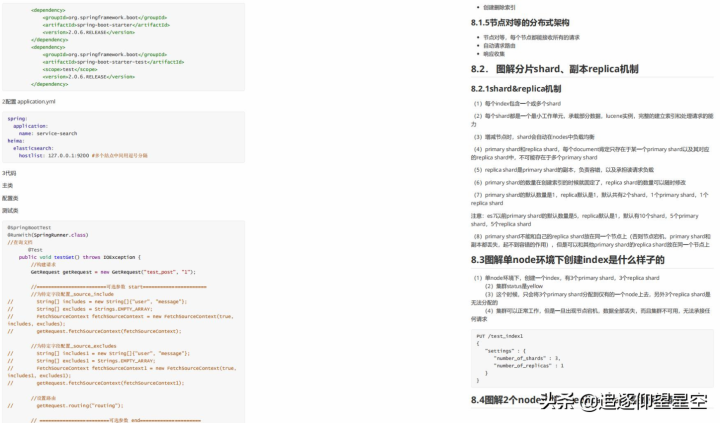Click line "(2) 集群status是yellow"
Screen dimensions: 720x423
pyautogui.click(x=514, y=286)
